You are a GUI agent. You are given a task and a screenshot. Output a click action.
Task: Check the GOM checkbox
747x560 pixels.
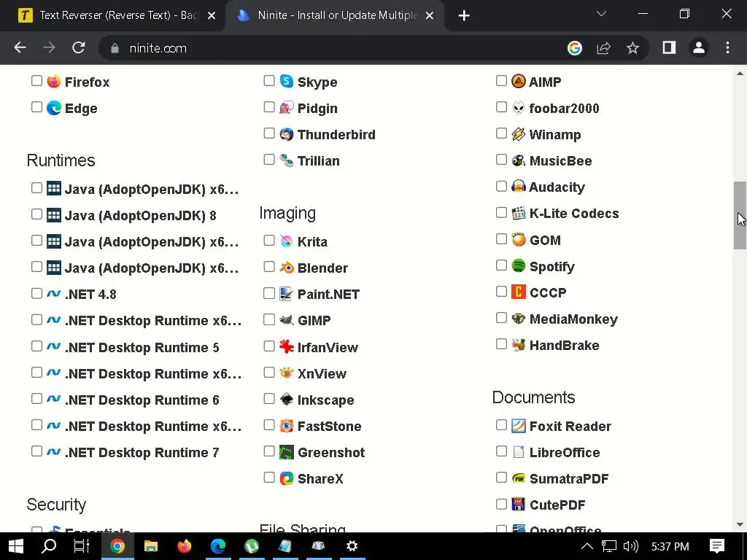tap(501, 239)
